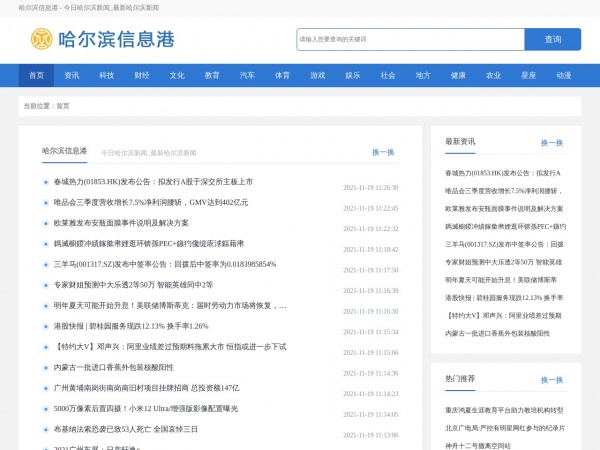Click the bullet icon beside 专家财姐 article

tap(46, 285)
